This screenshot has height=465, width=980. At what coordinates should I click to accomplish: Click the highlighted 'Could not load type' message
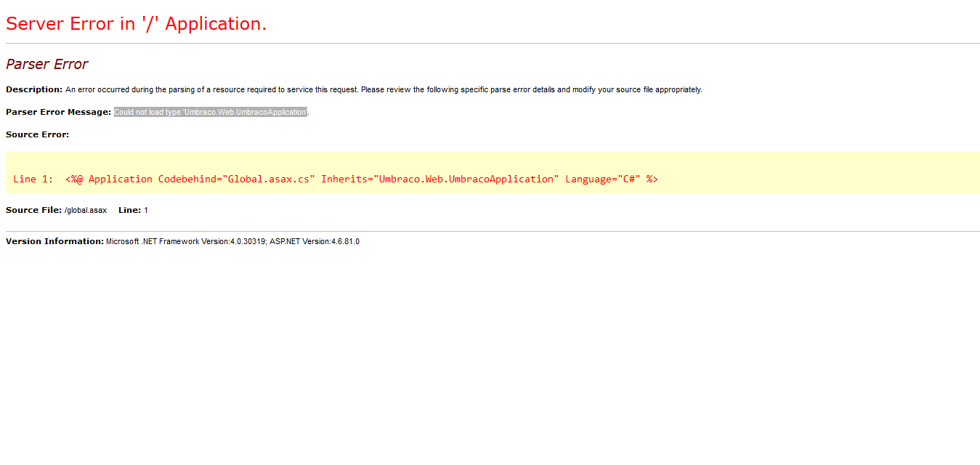click(x=211, y=112)
